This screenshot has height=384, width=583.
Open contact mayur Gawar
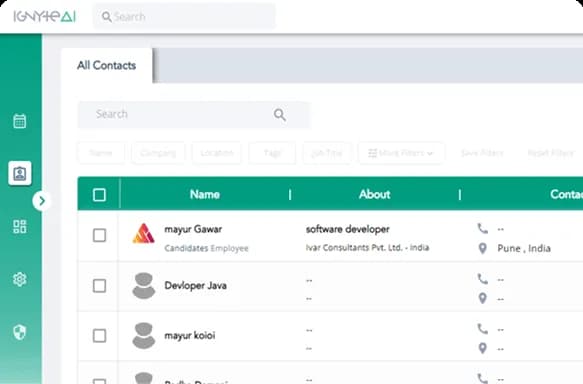click(x=193, y=229)
